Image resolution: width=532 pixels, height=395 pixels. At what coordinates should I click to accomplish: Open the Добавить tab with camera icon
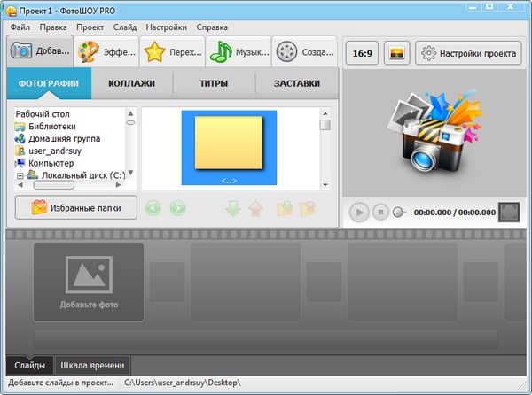click(x=40, y=52)
